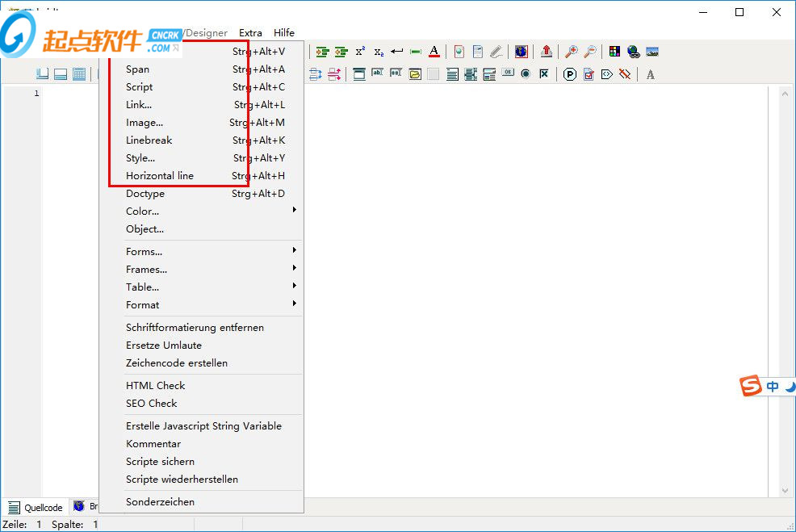Select Image... menu entry
796x532 pixels.
point(202,123)
